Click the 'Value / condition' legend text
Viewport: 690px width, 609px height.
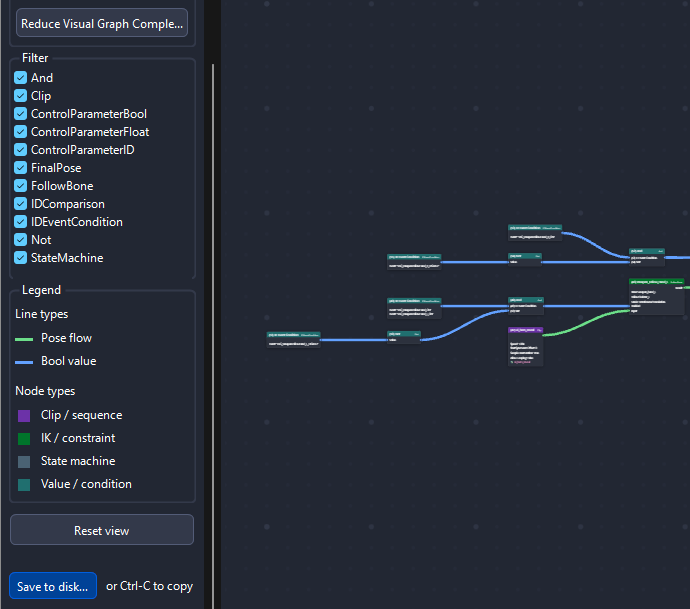pyautogui.click(x=86, y=484)
